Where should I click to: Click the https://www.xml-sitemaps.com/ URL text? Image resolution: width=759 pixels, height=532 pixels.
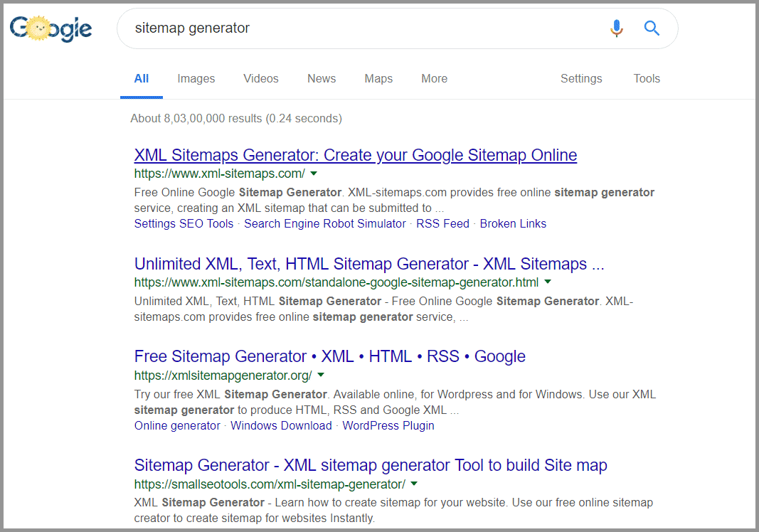pyautogui.click(x=219, y=174)
